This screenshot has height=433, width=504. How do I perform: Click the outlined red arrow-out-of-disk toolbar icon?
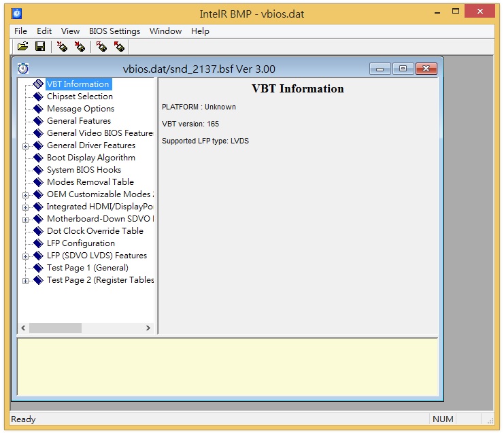[101, 47]
